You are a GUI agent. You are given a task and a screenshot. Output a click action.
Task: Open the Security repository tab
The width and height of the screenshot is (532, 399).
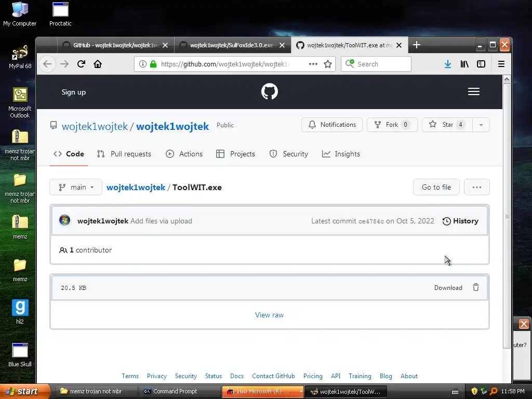click(x=289, y=154)
